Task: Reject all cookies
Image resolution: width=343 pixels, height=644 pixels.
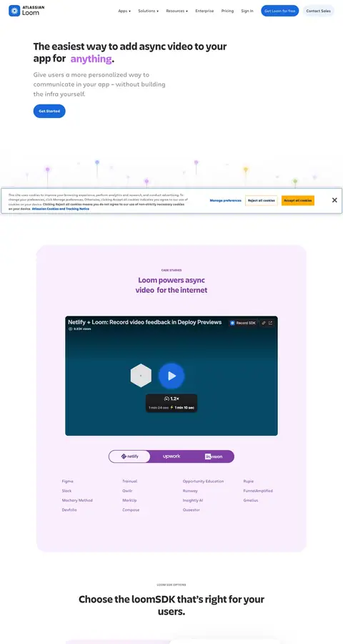Action: (x=262, y=200)
